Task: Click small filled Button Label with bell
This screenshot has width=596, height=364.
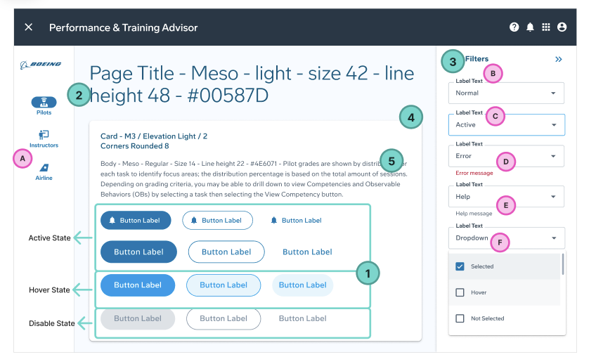Action: (136, 221)
